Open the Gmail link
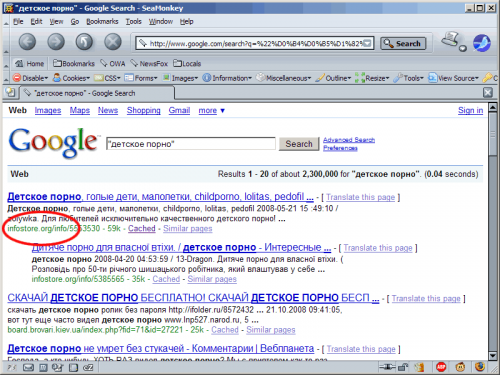This screenshot has width=500, height=375. [x=179, y=110]
